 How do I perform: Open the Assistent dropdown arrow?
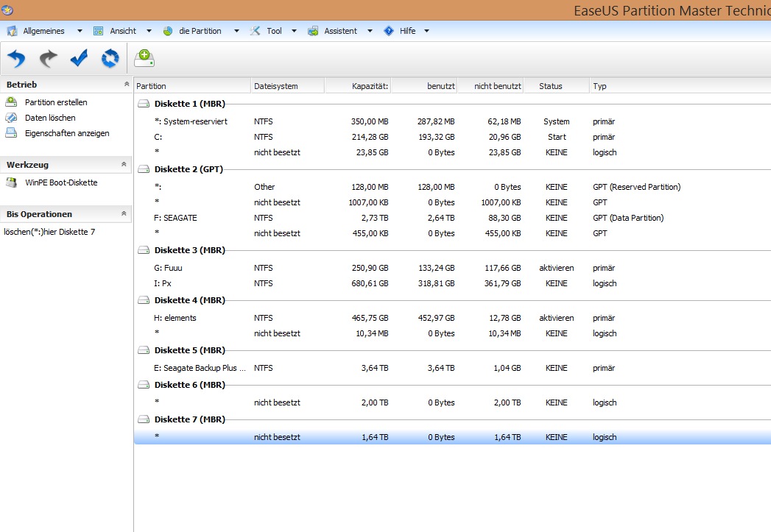(x=370, y=31)
